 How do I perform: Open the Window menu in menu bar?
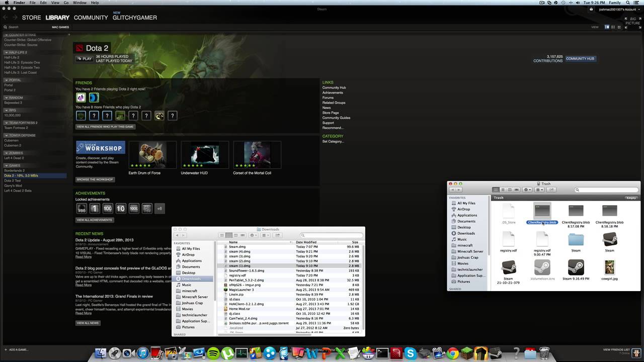[79, 3]
